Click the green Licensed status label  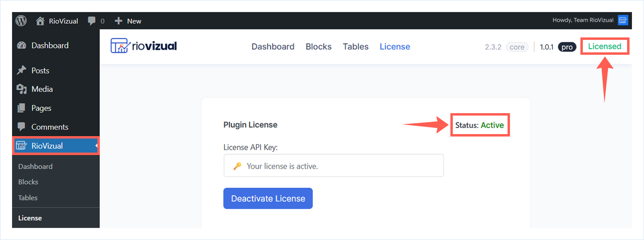tap(604, 46)
